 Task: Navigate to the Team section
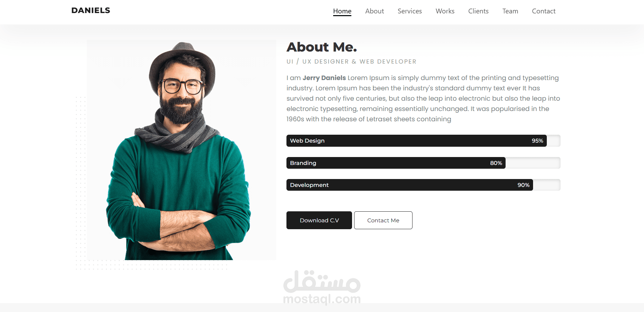click(510, 11)
